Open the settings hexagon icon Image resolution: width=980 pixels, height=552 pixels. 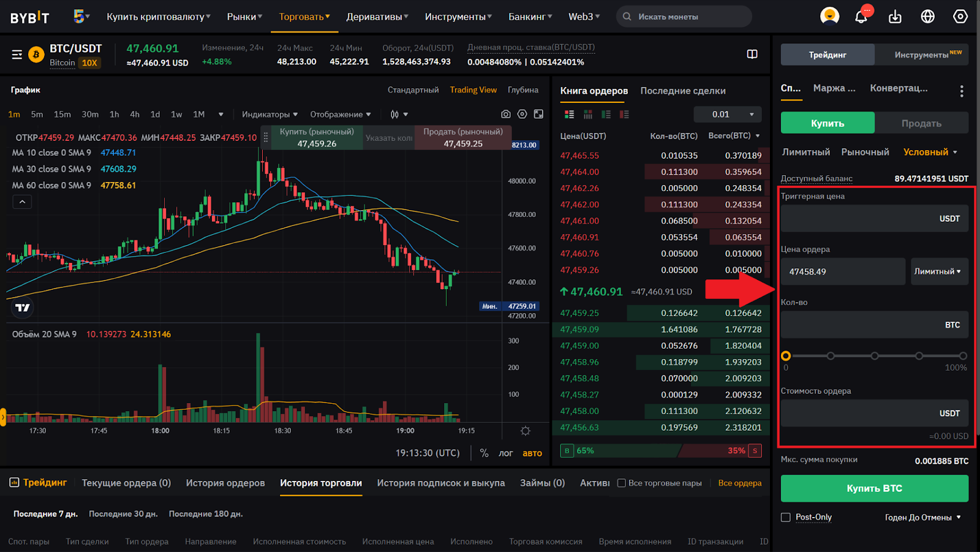tap(960, 17)
